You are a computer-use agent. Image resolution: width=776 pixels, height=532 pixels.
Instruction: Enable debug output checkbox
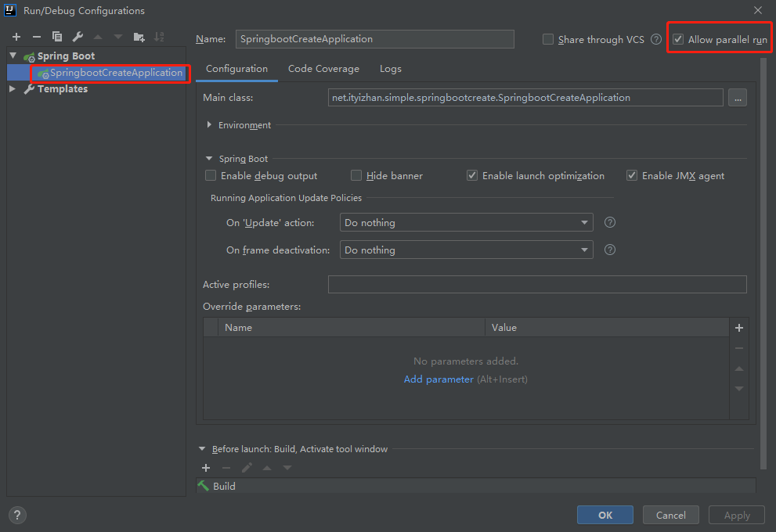click(211, 175)
